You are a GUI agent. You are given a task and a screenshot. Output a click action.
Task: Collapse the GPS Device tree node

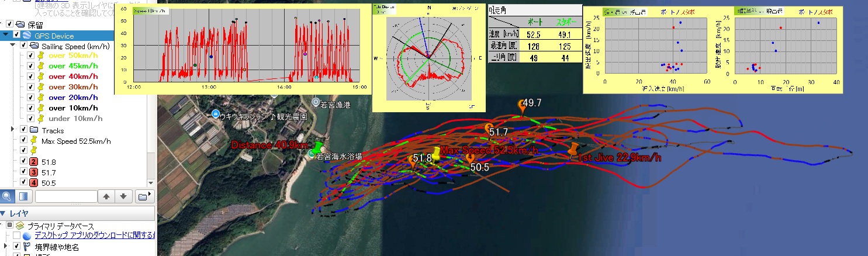point(6,35)
